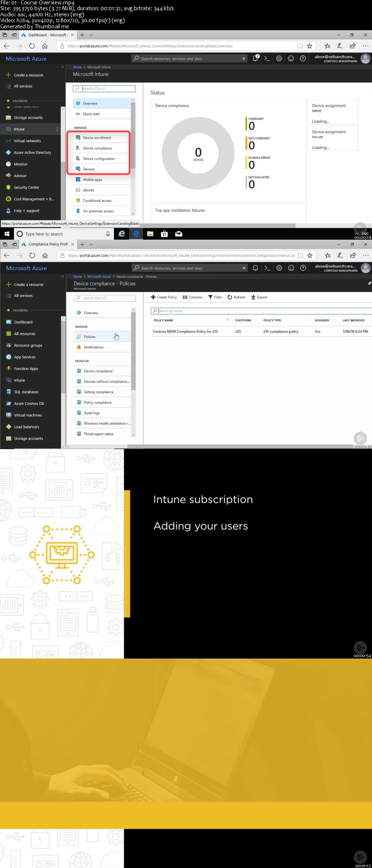Open File Explorer from taskbar
The height and width of the screenshot is (868, 372).
150,234
